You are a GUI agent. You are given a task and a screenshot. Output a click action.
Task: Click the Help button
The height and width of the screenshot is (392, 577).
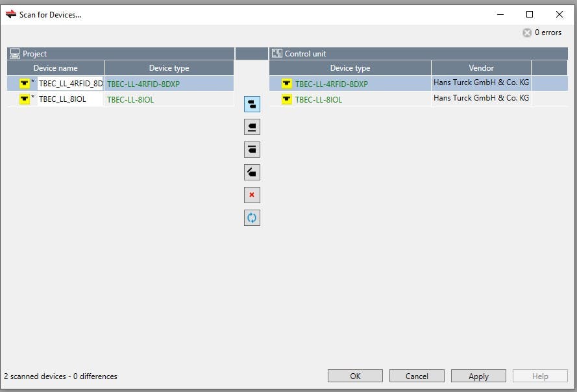(540, 376)
